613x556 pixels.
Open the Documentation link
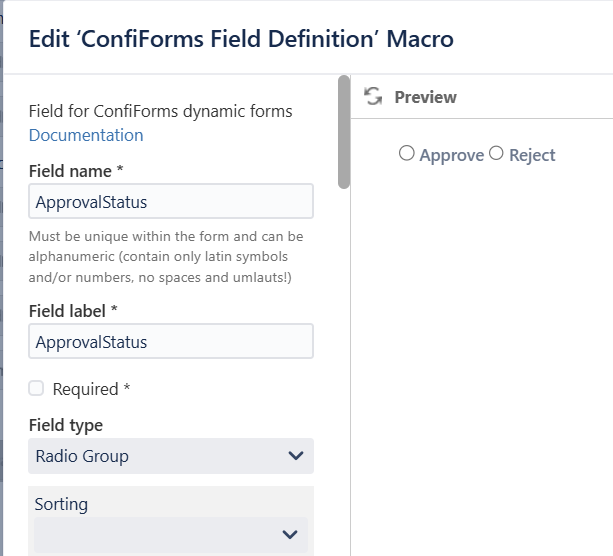[x=86, y=135]
